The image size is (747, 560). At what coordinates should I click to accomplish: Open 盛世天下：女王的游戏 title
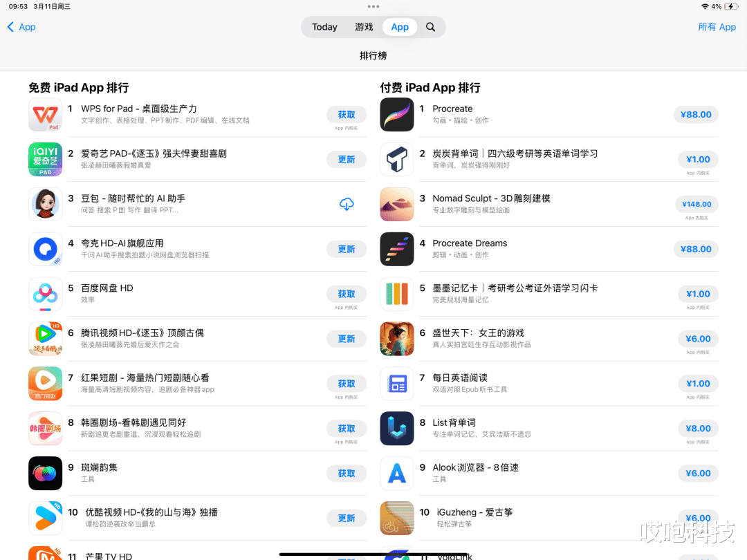coord(479,333)
